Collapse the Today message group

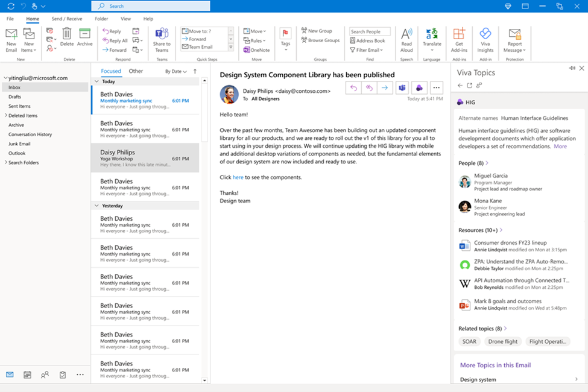click(96, 81)
